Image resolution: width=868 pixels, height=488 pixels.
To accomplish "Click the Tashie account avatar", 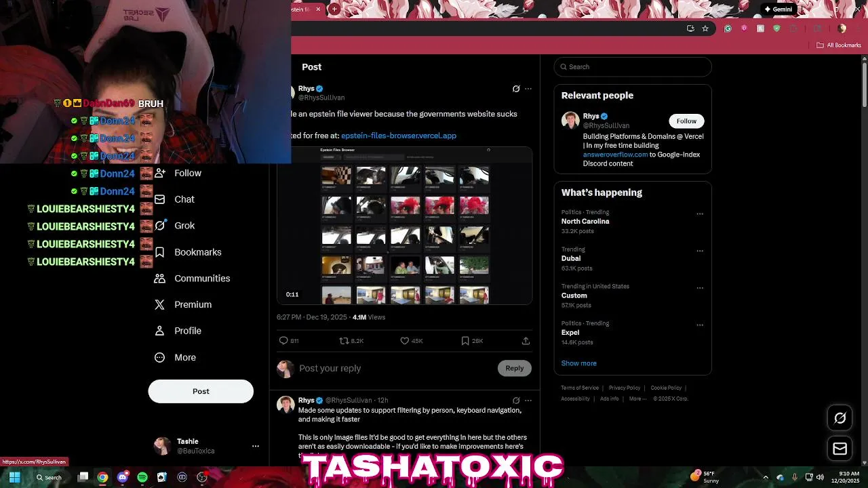I will (x=162, y=446).
